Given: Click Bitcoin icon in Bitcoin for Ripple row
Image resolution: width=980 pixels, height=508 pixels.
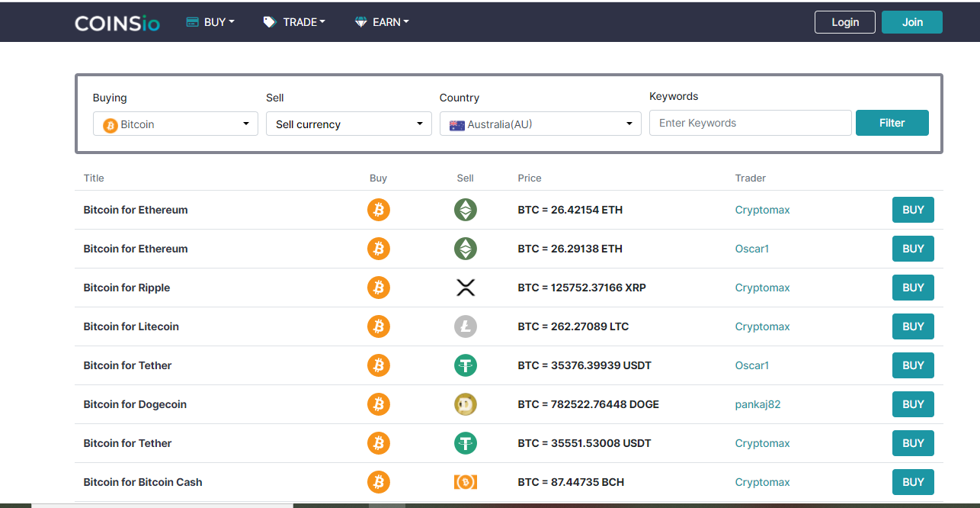Looking at the screenshot, I should (x=379, y=288).
